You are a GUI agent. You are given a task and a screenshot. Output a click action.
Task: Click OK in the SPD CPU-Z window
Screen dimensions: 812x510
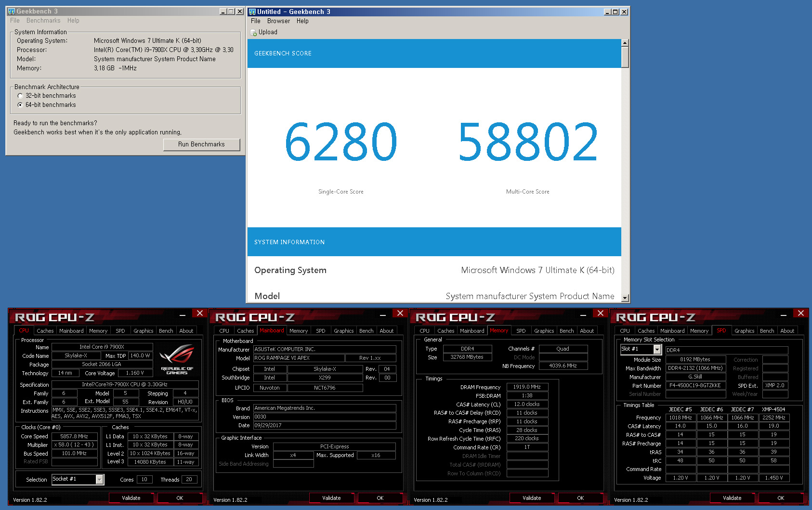[781, 498]
